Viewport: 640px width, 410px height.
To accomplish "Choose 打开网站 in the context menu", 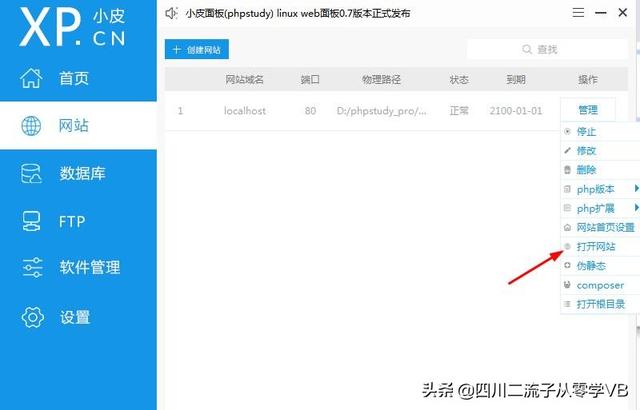I will tap(596, 246).
